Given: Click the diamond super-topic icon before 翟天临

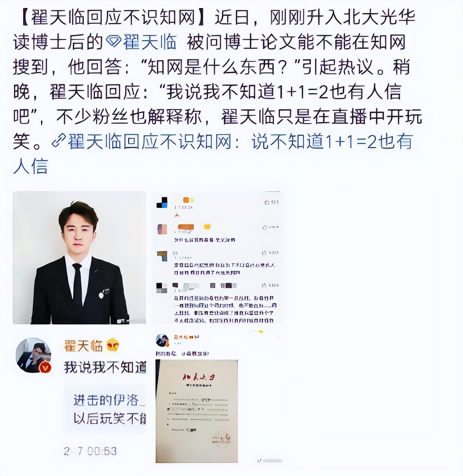Looking at the screenshot, I should pos(113,42).
